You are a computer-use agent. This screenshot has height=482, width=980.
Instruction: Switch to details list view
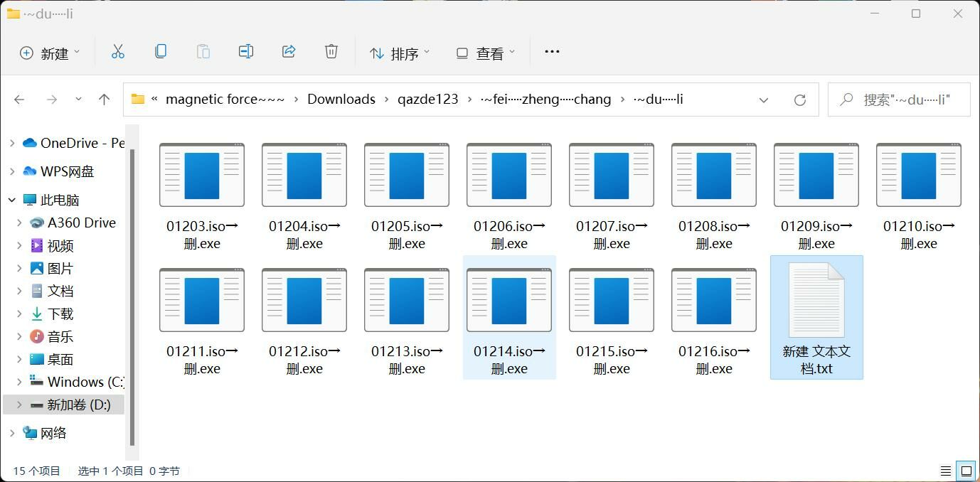945,471
